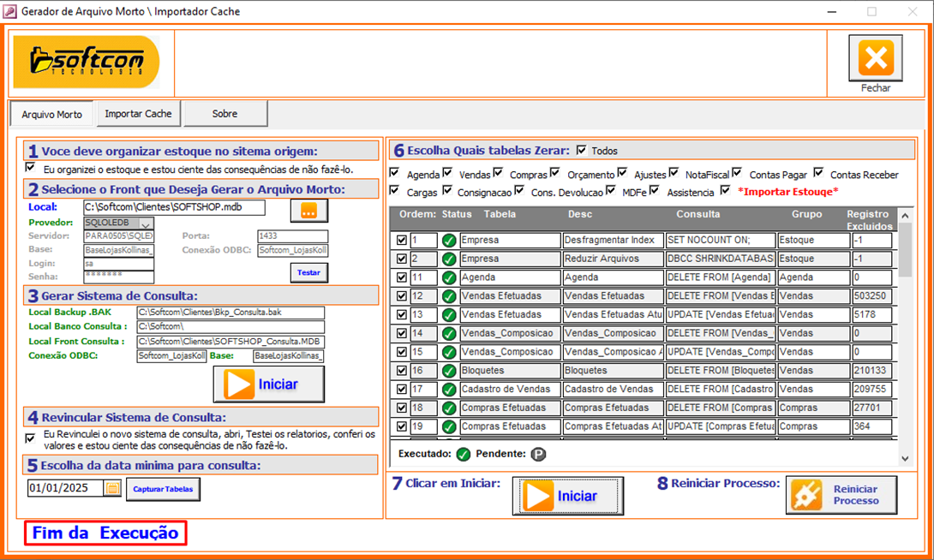
Task: Click green status check on Agenda row
Action: (x=449, y=277)
